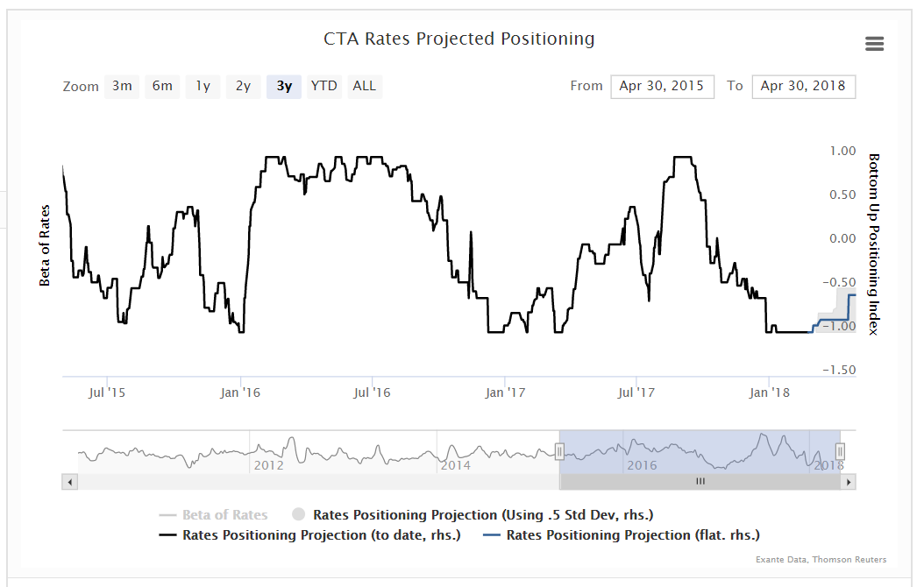
Task: Click the right navigator arrow
Action: [x=849, y=481]
